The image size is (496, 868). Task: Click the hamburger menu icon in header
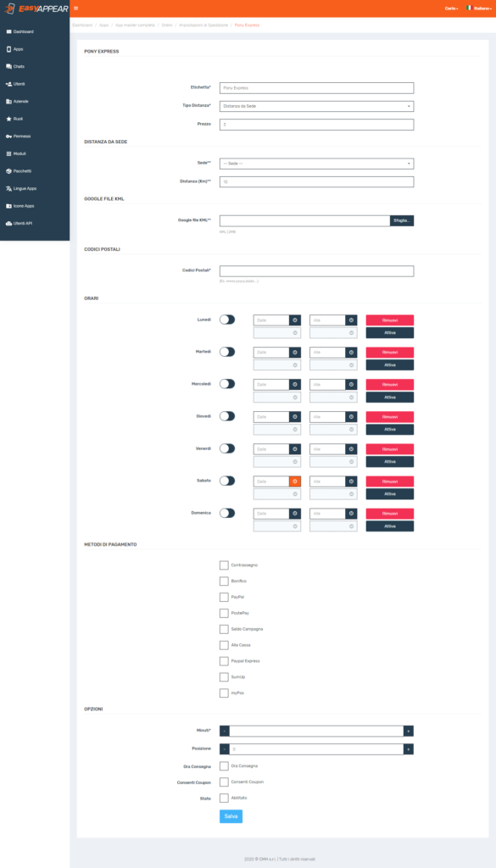[75, 8]
